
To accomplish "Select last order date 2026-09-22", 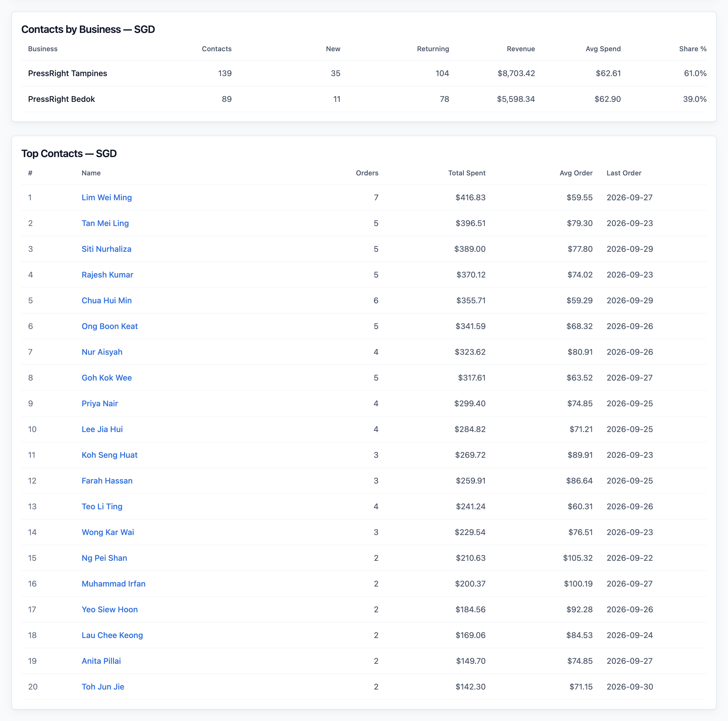I will click(630, 558).
